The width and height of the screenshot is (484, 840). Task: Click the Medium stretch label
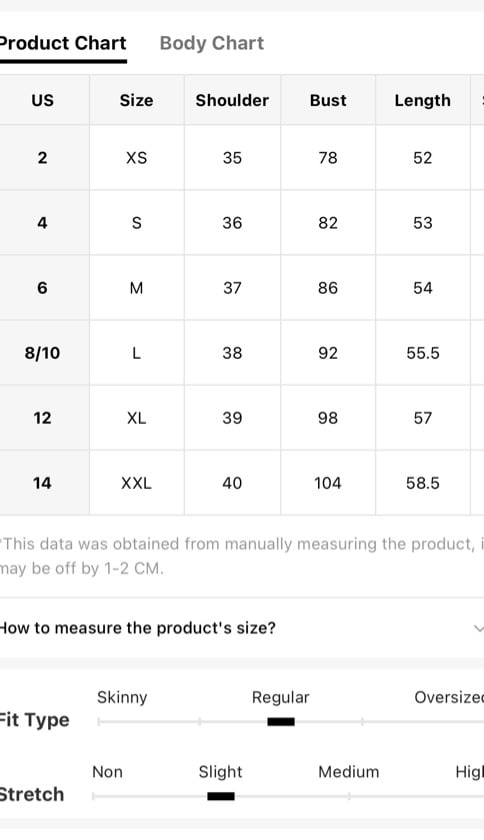click(x=348, y=771)
